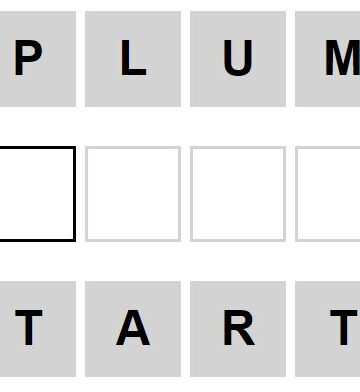
Task: Click the M tile in PLUM
Action: [328, 59]
